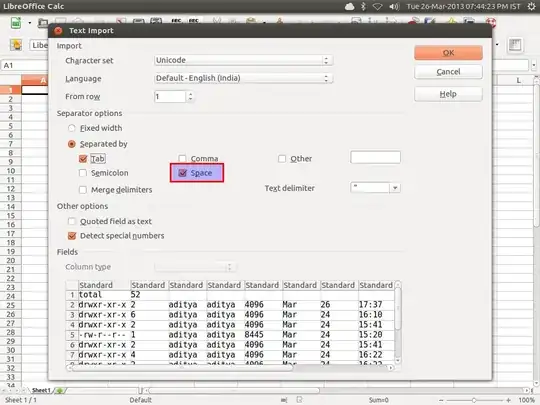Open the Styles and Formatting icon in Calc
This screenshot has height=405, width=540.
point(16,45)
